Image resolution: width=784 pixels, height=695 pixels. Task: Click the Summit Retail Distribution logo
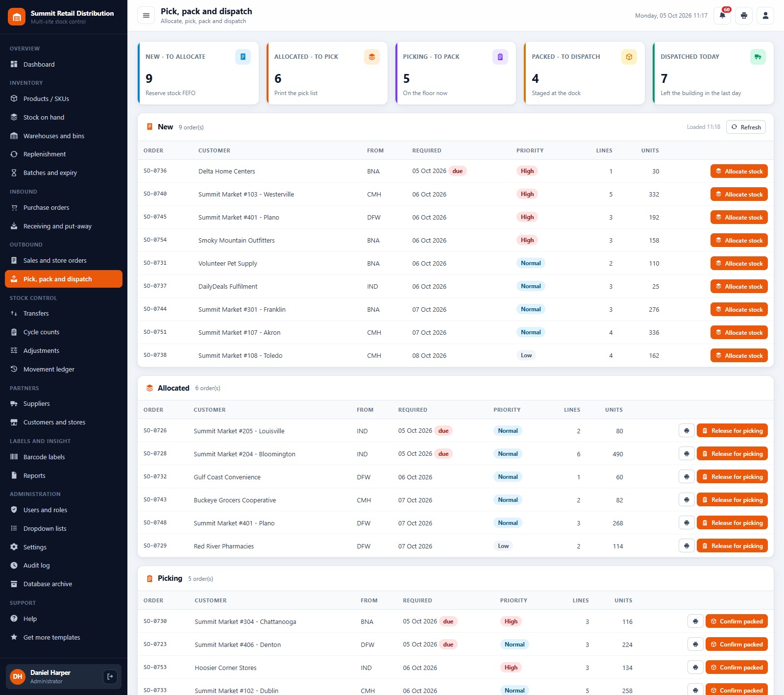click(17, 17)
